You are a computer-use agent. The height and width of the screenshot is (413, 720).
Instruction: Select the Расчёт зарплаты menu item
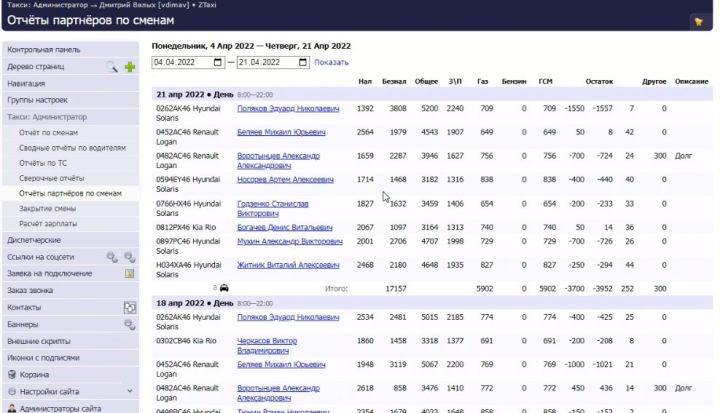coord(48,224)
